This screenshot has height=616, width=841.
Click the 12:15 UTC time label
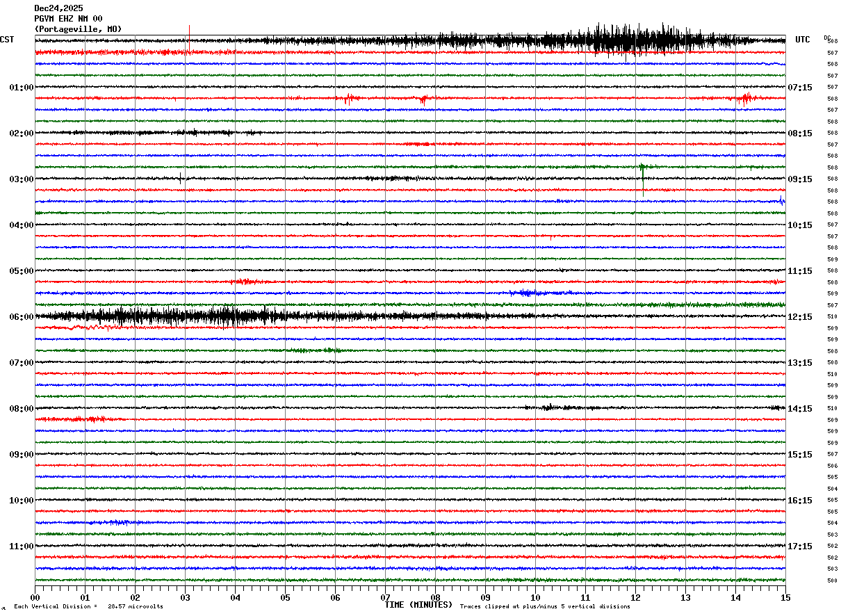tap(800, 317)
